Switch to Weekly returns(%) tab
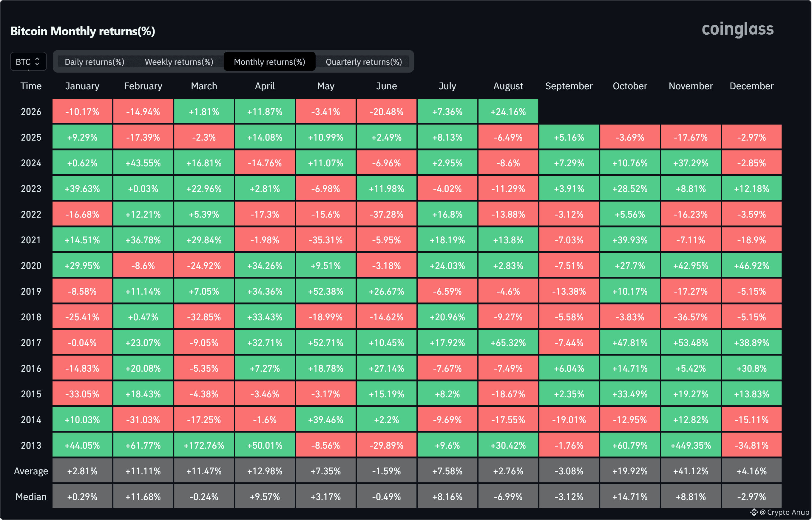The image size is (812, 520). [x=179, y=62]
